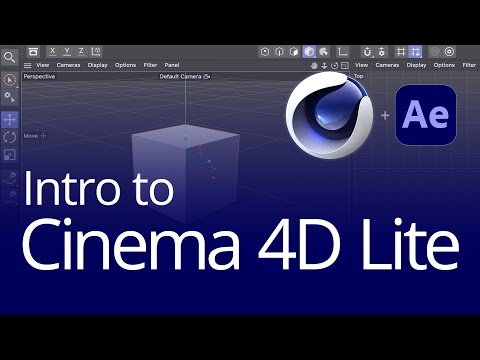Click the Default Camera label
This screenshot has width=480, height=360.
pyautogui.click(x=180, y=77)
